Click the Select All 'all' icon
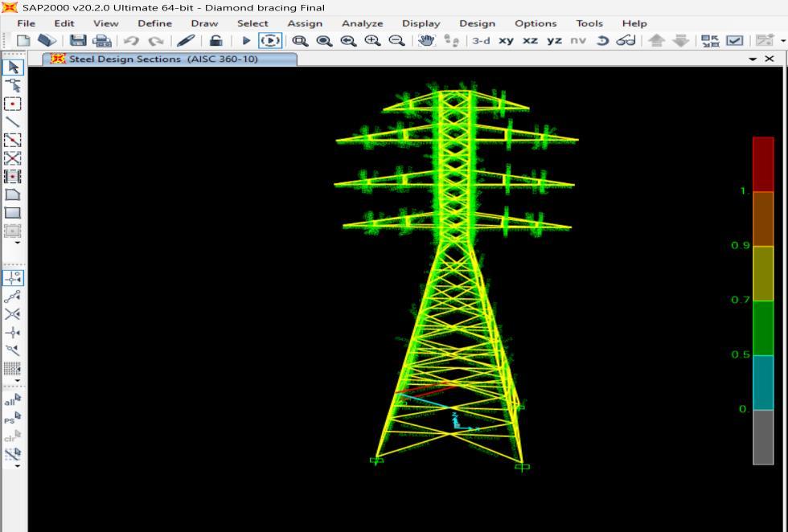 point(13,399)
